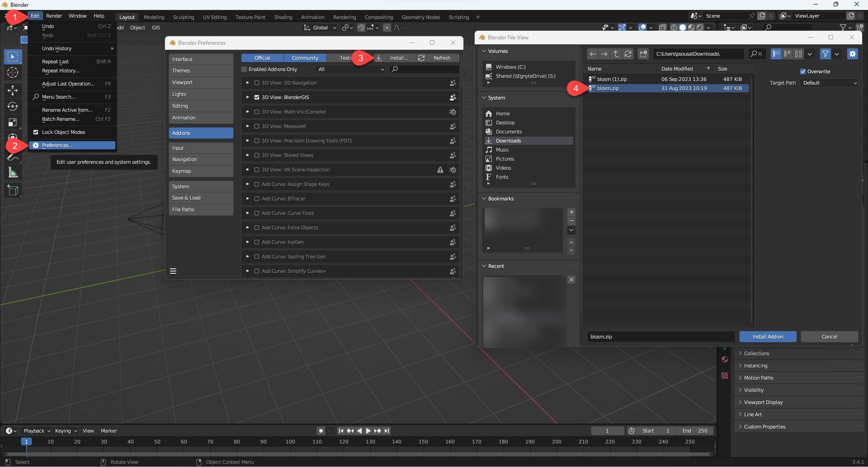Switch File View to thumbnail display
The height and width of the screenshot is (467, 868).
[x=799, y=54]
